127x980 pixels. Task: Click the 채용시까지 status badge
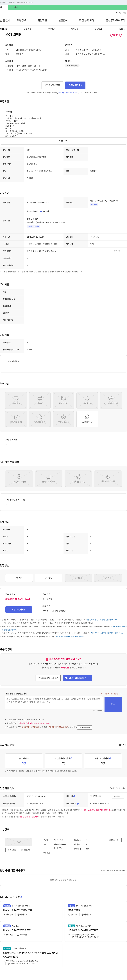pyautogui.click(x=116, y=35)
